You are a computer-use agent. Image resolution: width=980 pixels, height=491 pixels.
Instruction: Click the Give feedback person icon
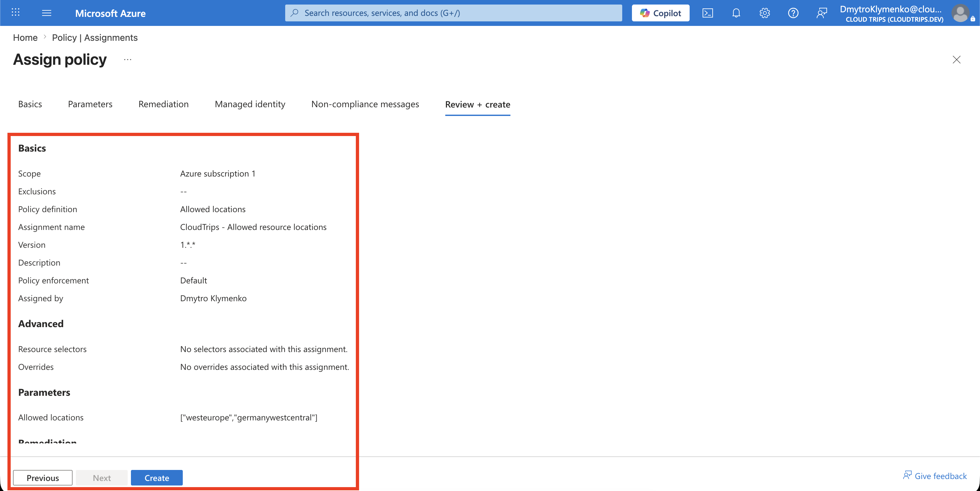(x=907, y=475)
